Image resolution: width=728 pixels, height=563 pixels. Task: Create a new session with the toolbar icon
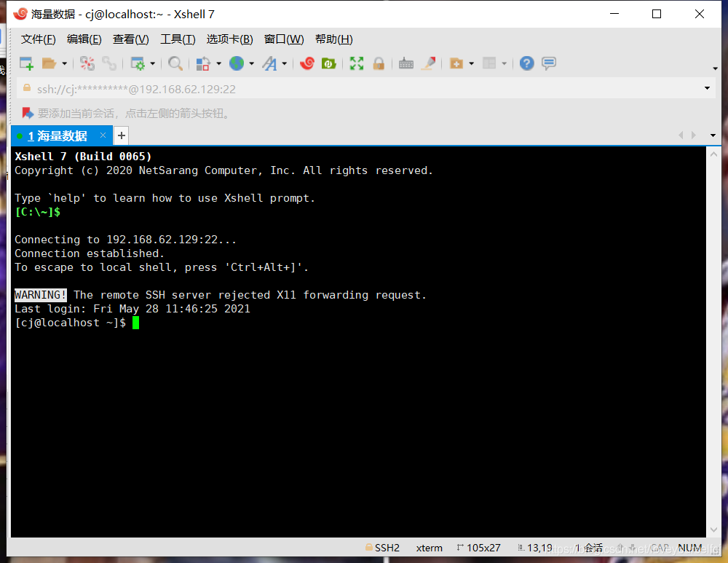pyautogui.click(x=26, y=63)
